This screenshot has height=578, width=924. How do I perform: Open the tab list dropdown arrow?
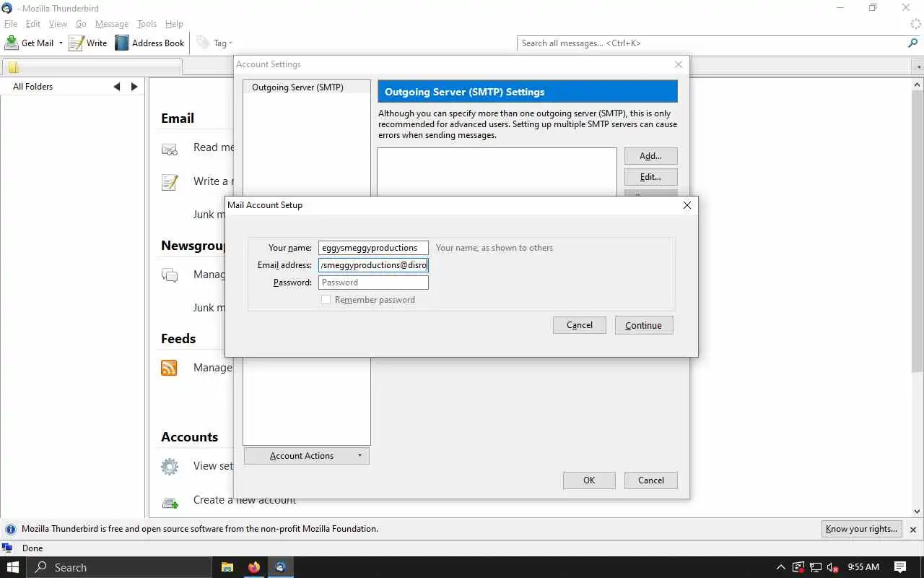pos(919,67)
